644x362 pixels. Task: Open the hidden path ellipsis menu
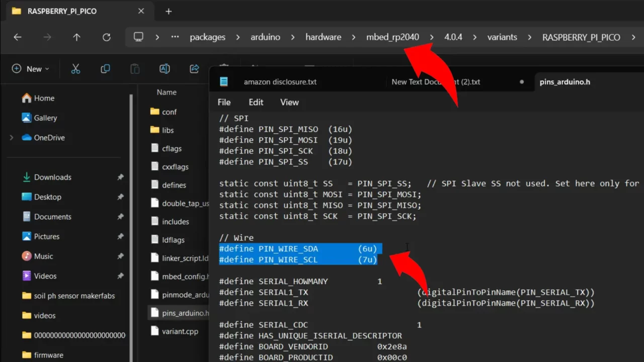(175, 37)
